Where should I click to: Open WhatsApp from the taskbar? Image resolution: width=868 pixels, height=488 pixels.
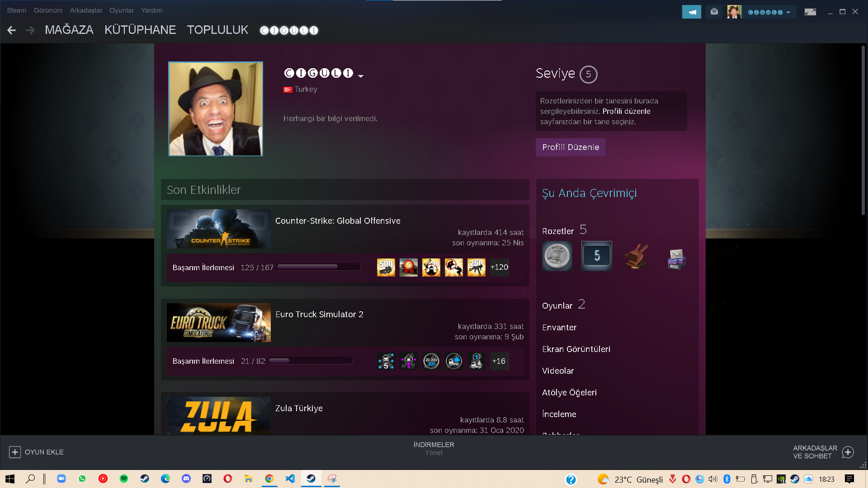pos(82,479)
